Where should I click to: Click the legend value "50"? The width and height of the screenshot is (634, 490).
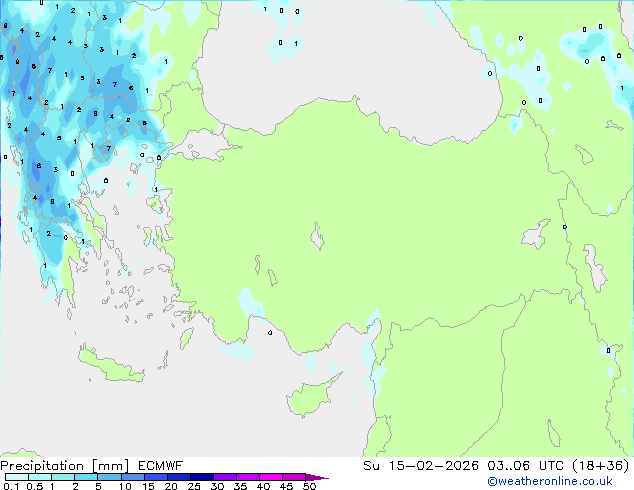point(309,486)
